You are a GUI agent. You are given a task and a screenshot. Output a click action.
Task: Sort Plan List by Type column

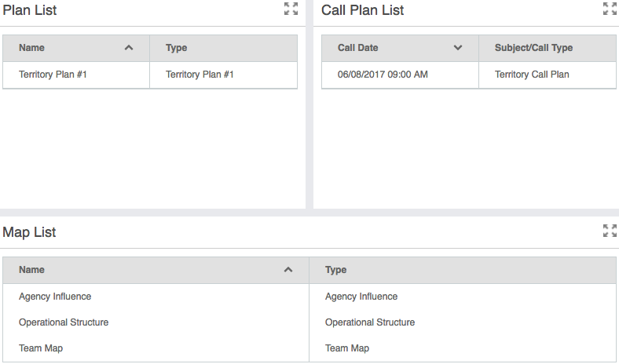click(177, 48)
